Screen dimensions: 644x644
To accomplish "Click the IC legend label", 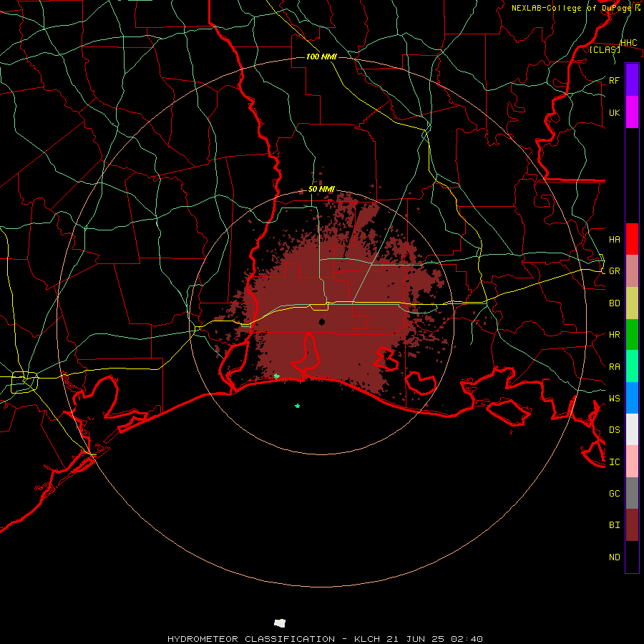I will click(614, 462).
